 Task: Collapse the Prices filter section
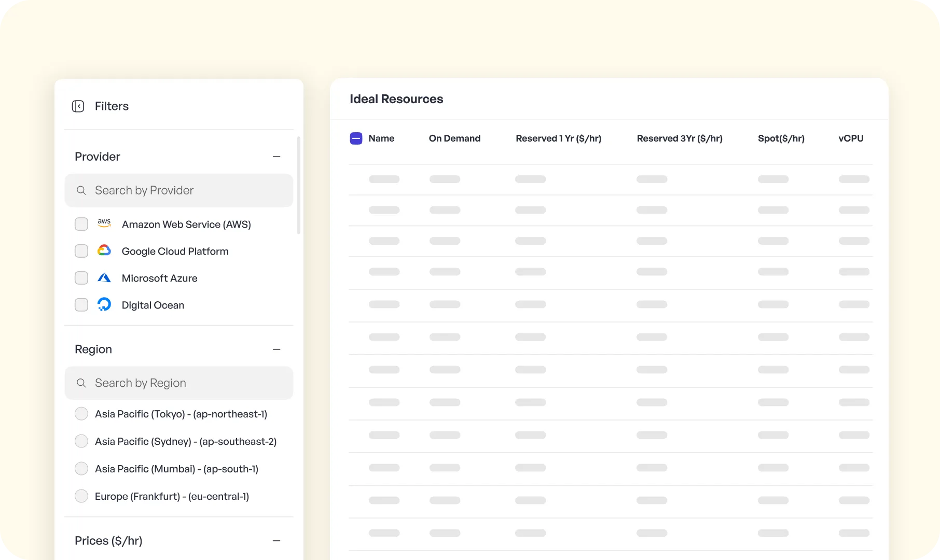(x=277, y=540)
